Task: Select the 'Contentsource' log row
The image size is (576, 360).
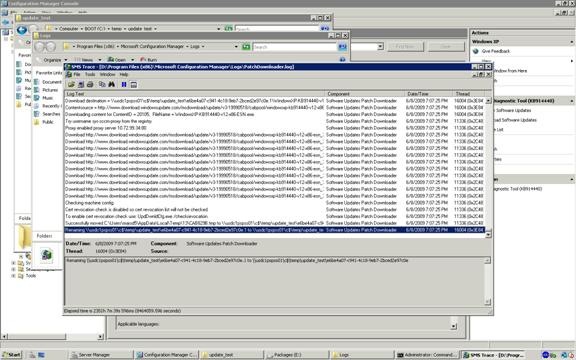Action: [x=275, y=108]
